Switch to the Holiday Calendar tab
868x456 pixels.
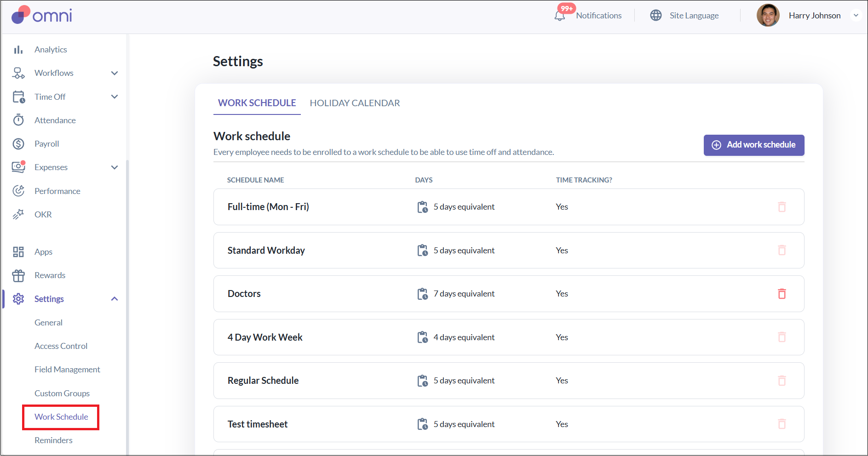point(355,103)
